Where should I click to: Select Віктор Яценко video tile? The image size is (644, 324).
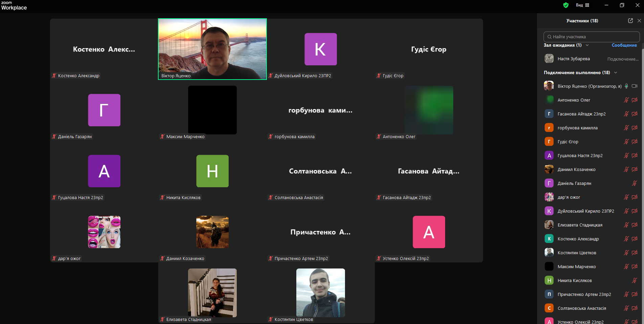click(212, 49)
